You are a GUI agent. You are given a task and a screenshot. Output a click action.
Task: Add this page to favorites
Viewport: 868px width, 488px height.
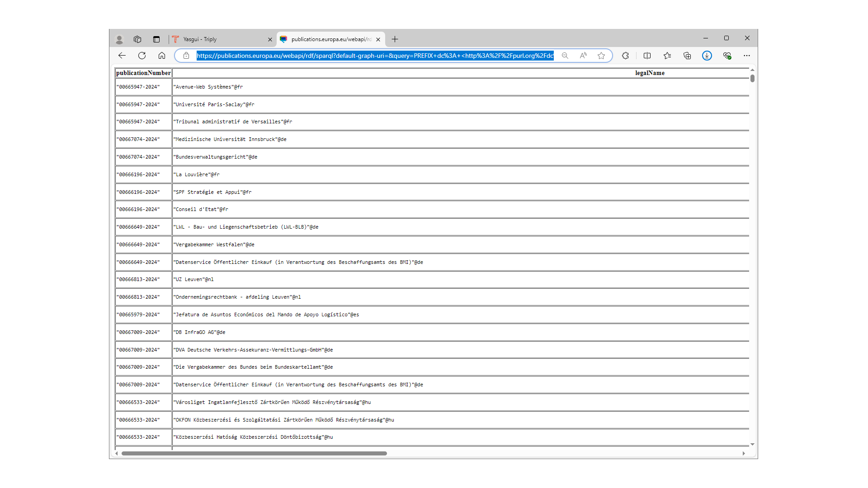coord(601,56)
